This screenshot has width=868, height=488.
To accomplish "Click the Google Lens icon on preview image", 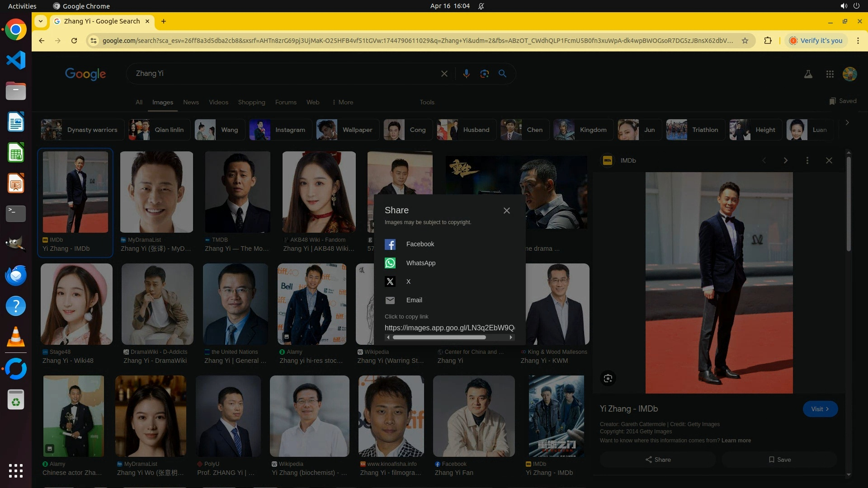I will pos(608,378).
